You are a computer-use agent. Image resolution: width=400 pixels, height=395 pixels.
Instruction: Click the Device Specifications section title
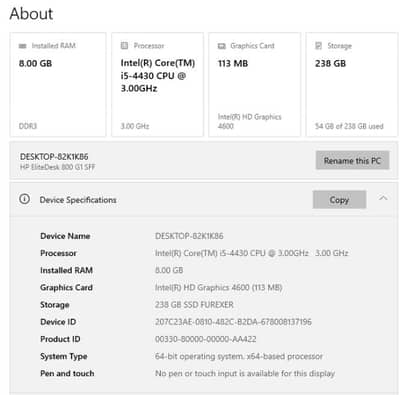point(78,200)
